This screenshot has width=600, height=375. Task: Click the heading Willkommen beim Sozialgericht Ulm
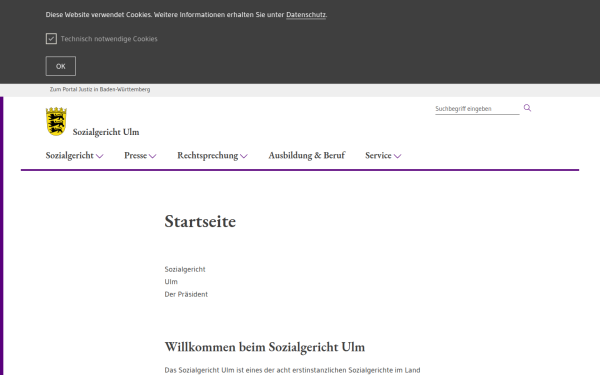coord(265,347)
